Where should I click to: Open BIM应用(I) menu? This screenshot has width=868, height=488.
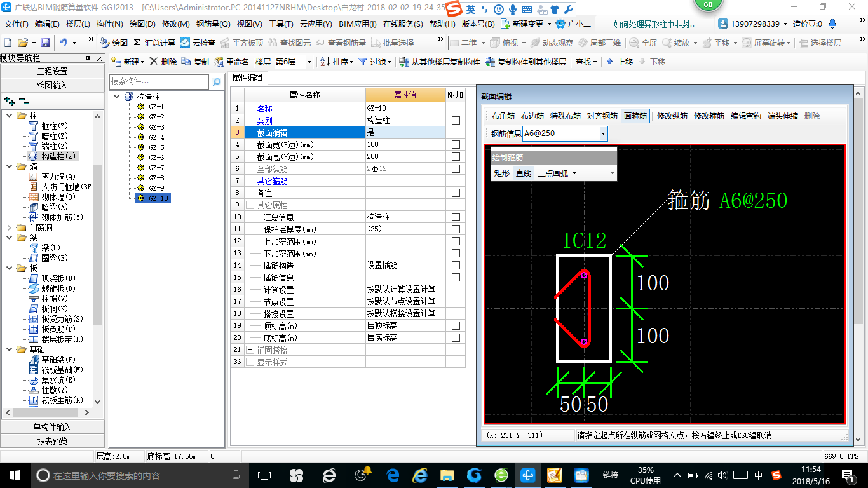coord(357,24)
